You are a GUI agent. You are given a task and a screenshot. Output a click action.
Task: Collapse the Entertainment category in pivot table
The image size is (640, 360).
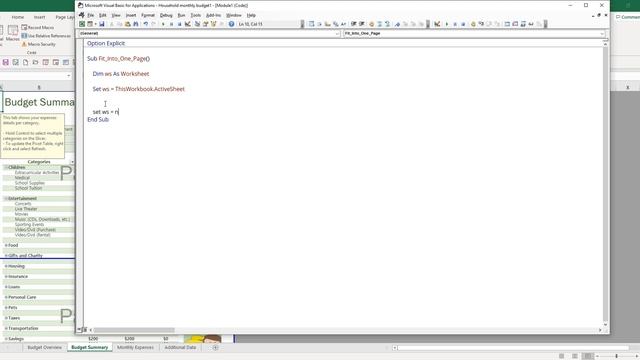click(6, 198)
